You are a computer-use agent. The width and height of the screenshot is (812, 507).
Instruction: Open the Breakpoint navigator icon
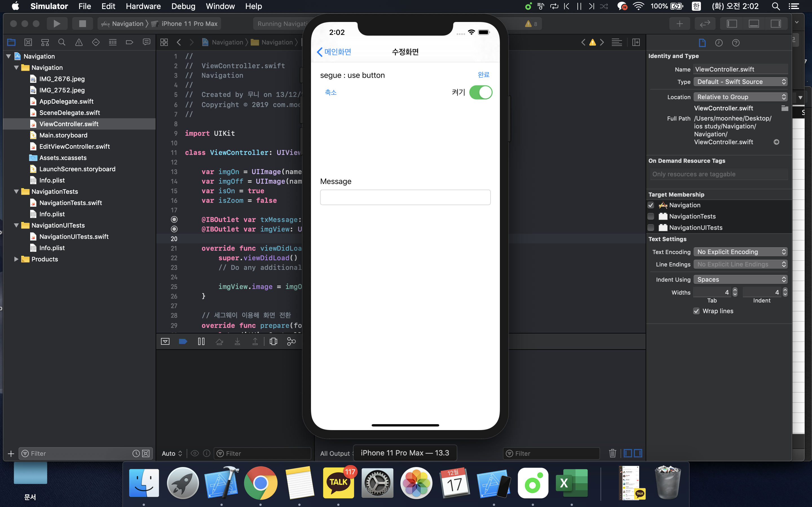(x=129, y=42)
